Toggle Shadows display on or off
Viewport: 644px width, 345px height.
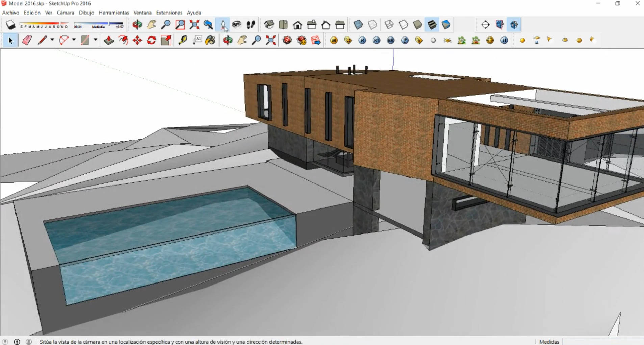10,25
